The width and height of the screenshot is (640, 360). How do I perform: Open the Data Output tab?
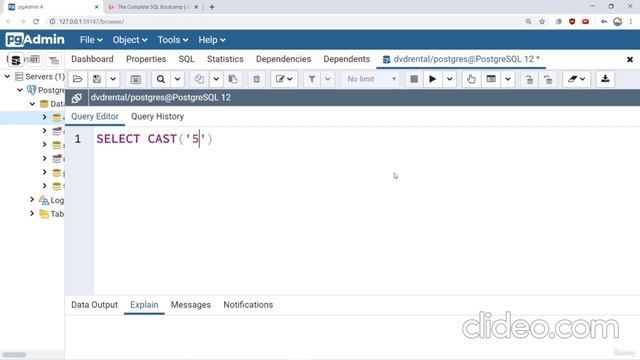(94, 305)
